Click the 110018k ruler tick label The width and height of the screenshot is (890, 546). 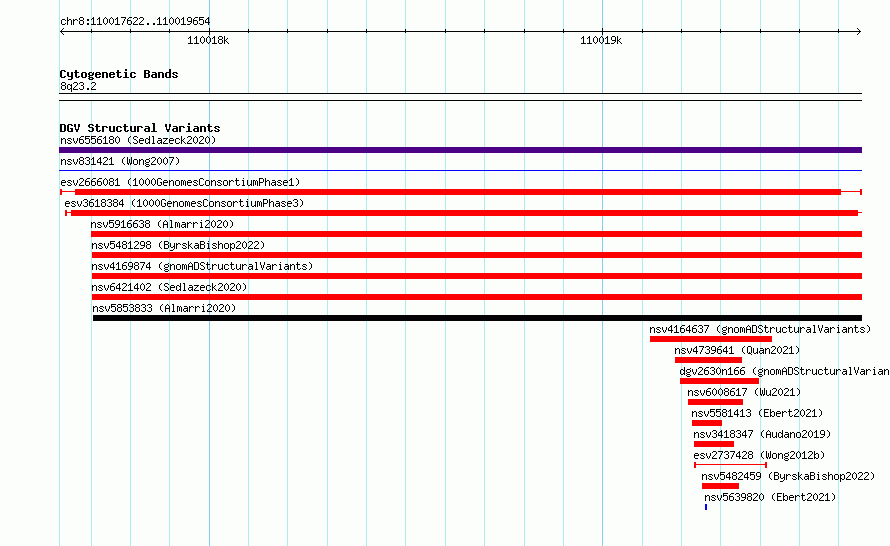tap(208, 40)
